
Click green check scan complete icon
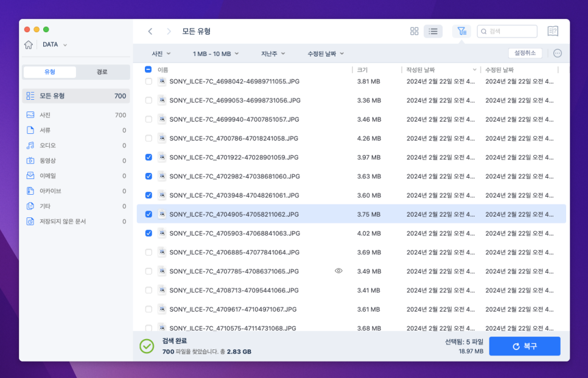147,346
